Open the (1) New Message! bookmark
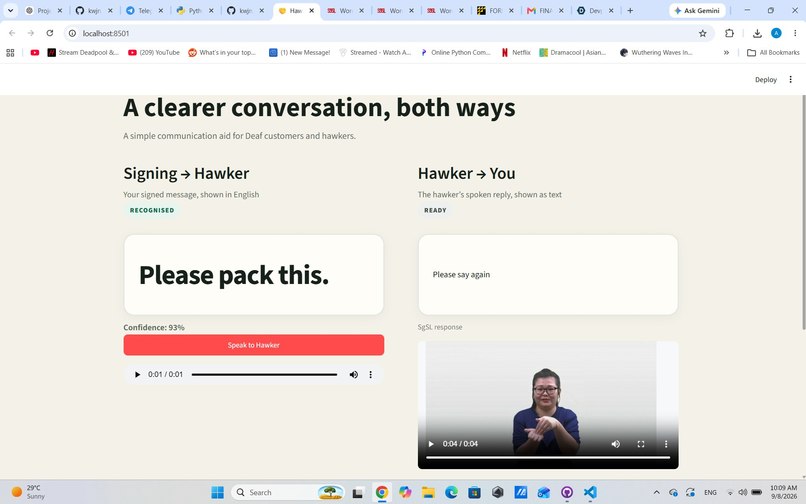The height and width of the screenshot is (504, 806). click(300, 52)
